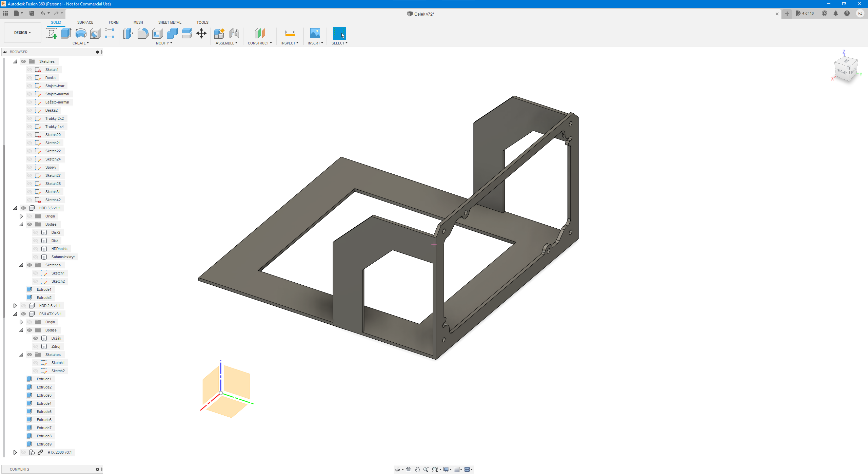Open the DESIGN workspace dropdown
868x475 pixels.
click(22, 33)
